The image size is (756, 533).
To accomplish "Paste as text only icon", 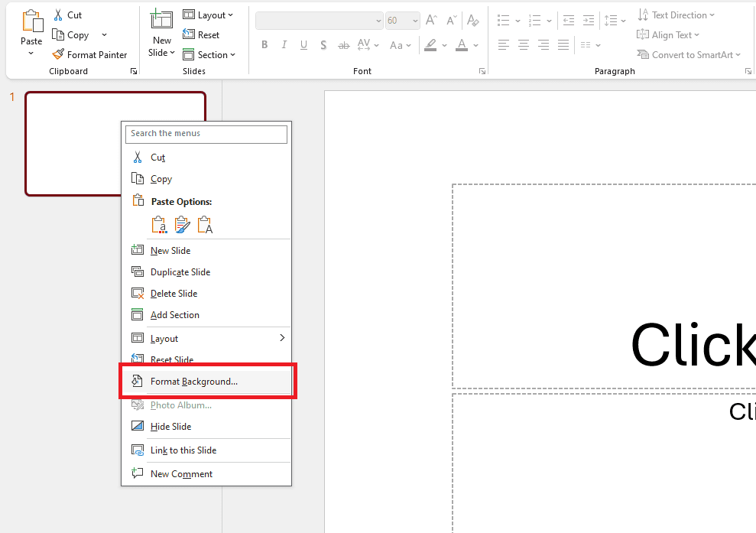I will click(x=206, y=225).
